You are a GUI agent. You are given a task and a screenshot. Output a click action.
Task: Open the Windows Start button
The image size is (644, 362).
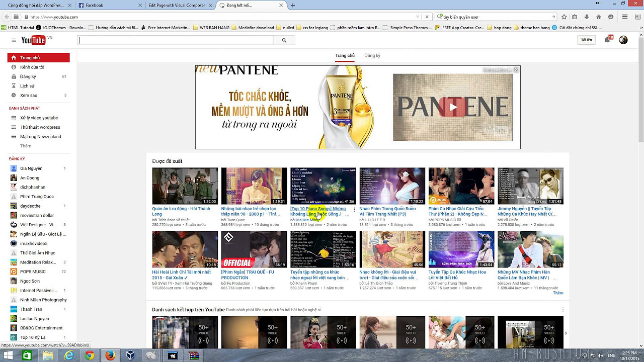click(9, 355)
